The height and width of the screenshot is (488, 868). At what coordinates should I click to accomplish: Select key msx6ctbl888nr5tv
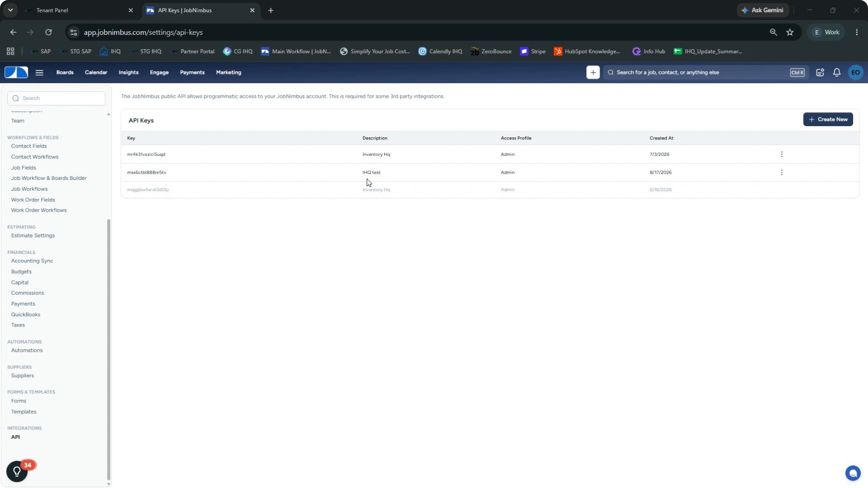click(x=147, y=172)
